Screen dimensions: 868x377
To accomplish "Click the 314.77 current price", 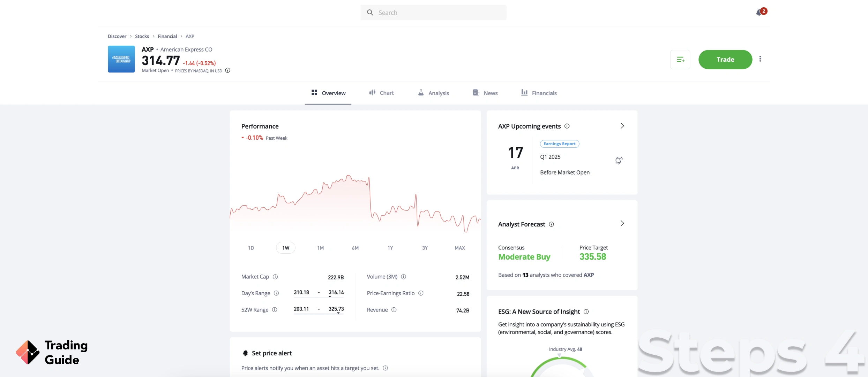I will click(x=161, y=61).
